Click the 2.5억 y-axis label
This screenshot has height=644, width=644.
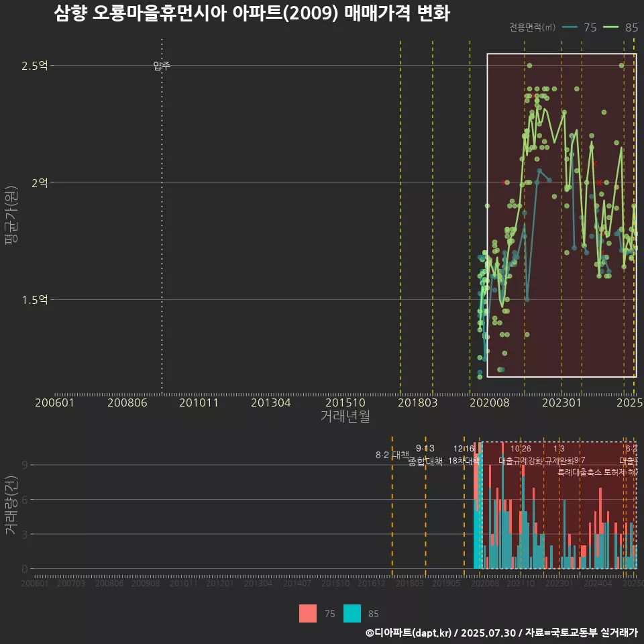click(x=35, y=66)
